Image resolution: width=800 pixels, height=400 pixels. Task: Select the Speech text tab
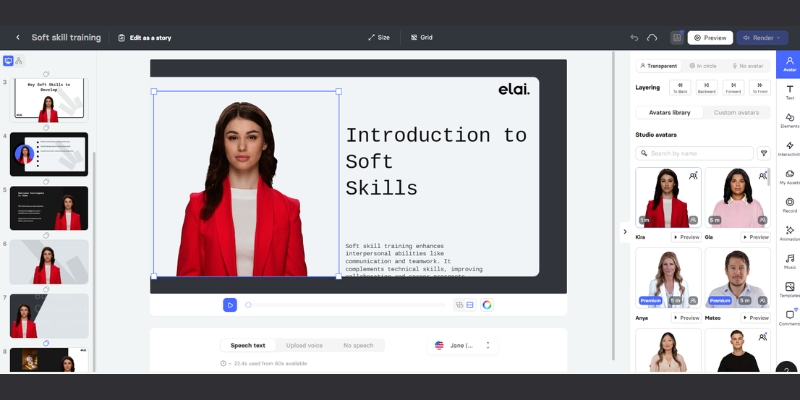click(248, 345)
